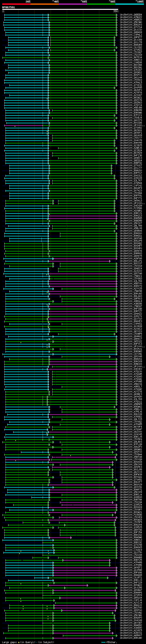Viewport: 146px width, 644px height.
Task: Click the UniRef100_Q2R1T1 entry
Action: coord(131,316)
